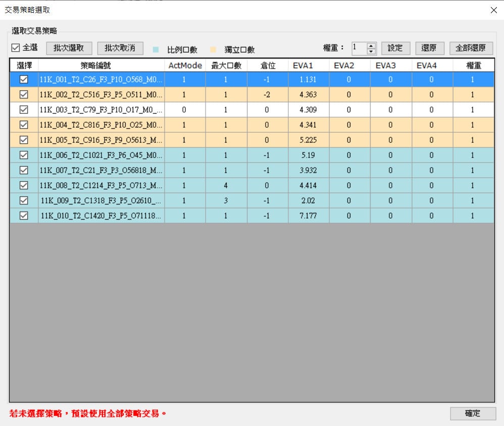Uncheck strategy 11K_007 checkbox
Image resolution: width=504 pixels, height=426 pixels.
pyautogui.click(x=24, y=170)
